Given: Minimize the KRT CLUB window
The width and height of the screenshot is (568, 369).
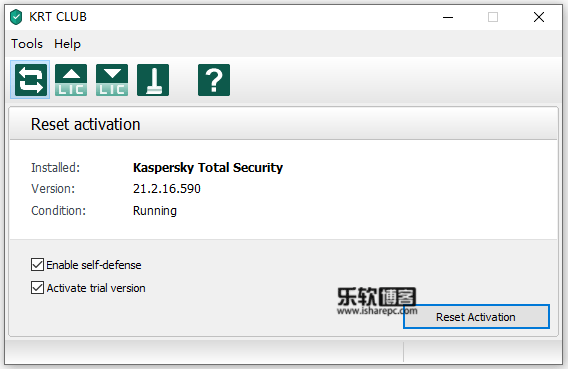Looking at the screenshot, I should tap(448, 17).
